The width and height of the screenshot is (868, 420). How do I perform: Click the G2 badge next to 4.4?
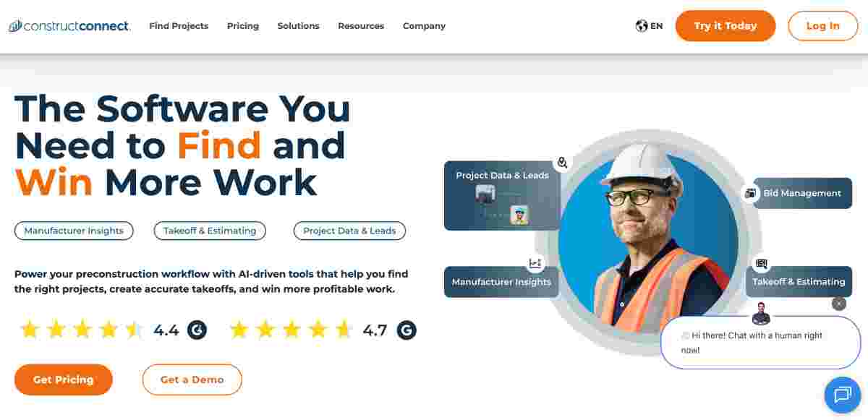(197, 330)
